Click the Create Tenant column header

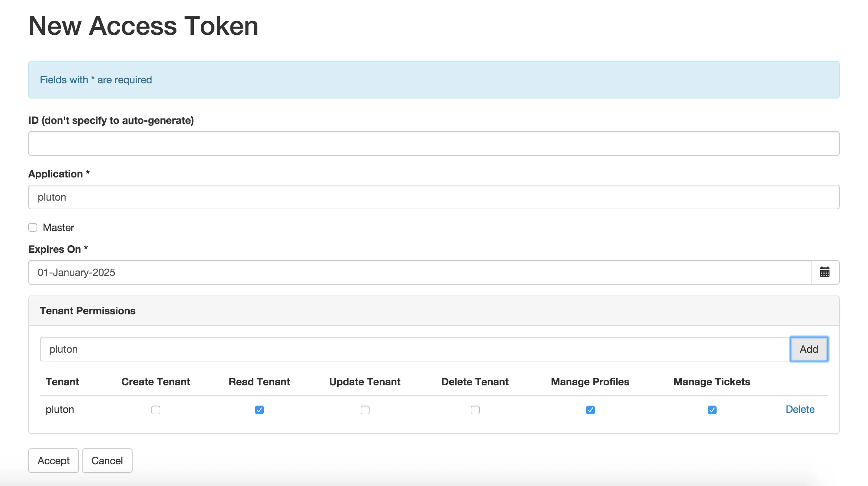(x=156, y=382)
